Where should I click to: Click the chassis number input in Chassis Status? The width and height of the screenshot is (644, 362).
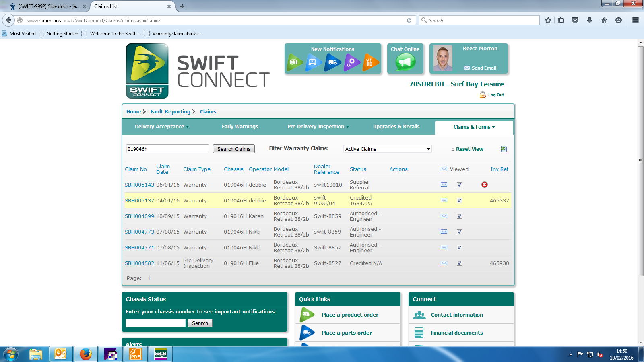click(x=155, y=323)
